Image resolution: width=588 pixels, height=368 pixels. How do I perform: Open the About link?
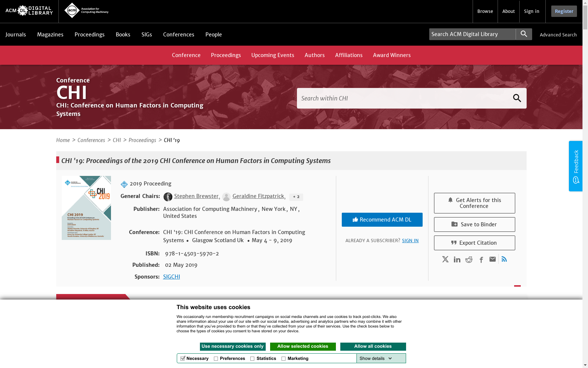pyautogui.click(x=509, y=11)
